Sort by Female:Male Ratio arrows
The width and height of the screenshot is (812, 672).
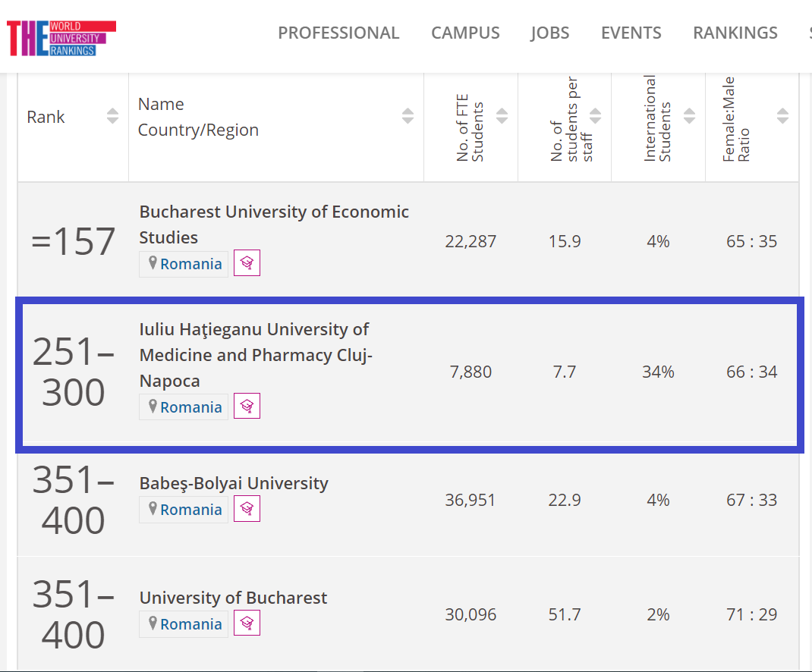[x=783, y=116]
